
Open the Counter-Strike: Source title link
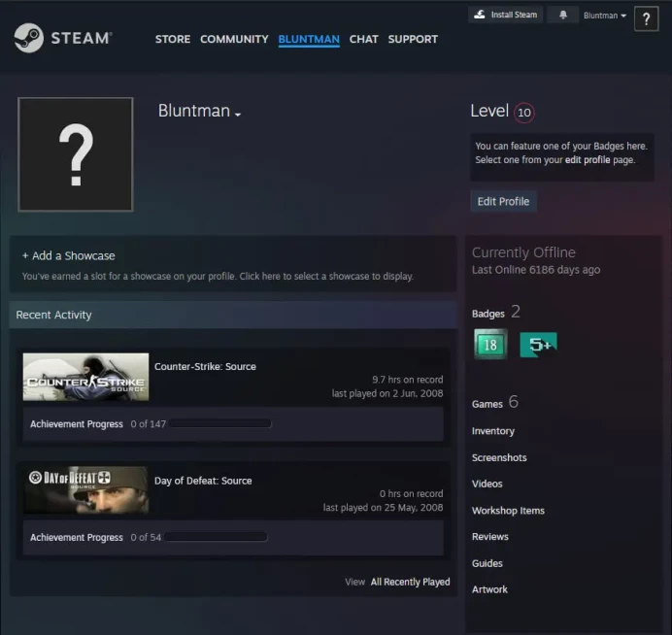pyautogui.click(x=205, y=366)
